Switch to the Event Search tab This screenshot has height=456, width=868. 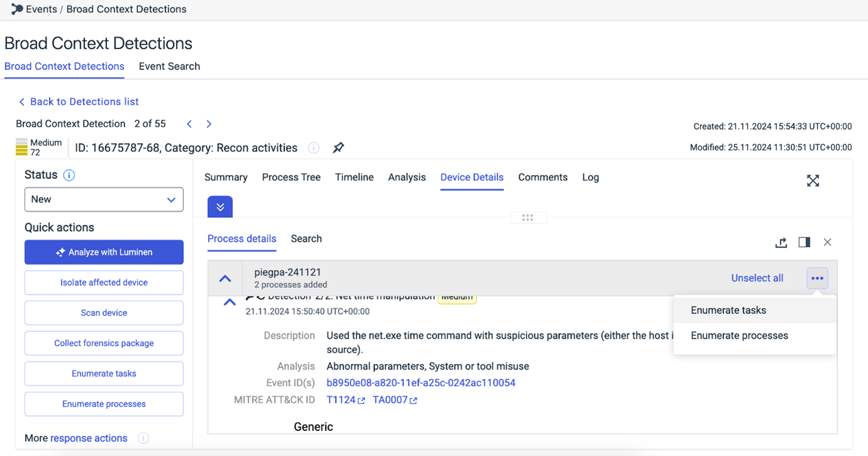click(169, 66)
